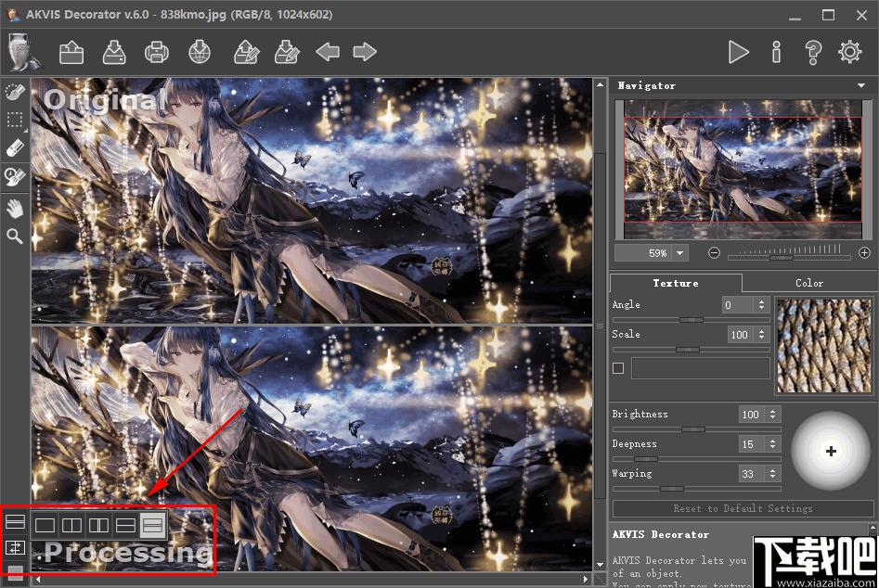Click the Brightness slider handle

pyautogui.click(x=693, y=429)
